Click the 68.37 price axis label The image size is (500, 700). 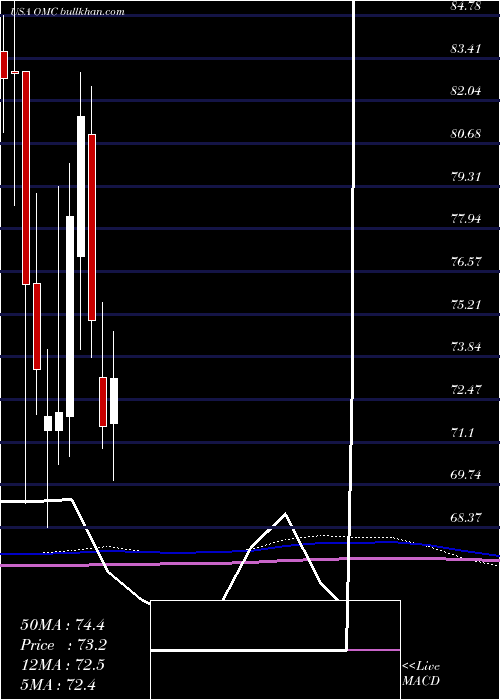pos(466,518)
